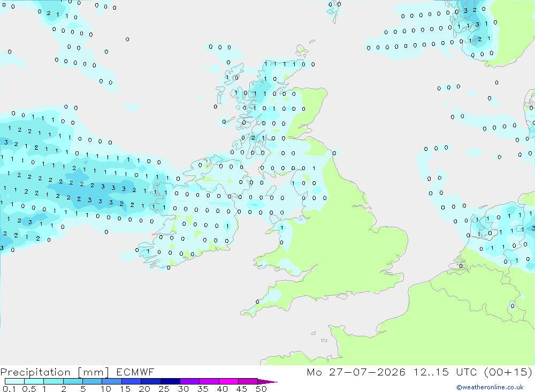Click the legend label '10'
The width and height of the screenshot is (535, 392).
point(106,389)
